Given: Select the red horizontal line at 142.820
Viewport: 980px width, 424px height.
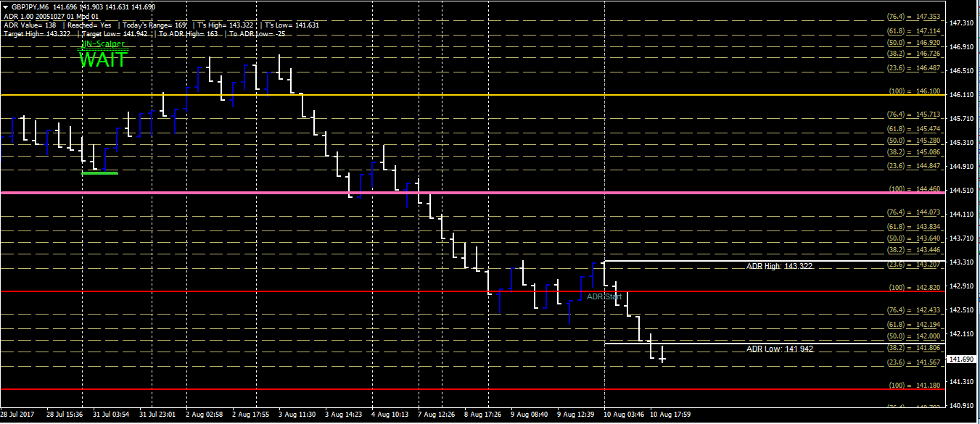Looking at the screenshot, I should 472,291.
